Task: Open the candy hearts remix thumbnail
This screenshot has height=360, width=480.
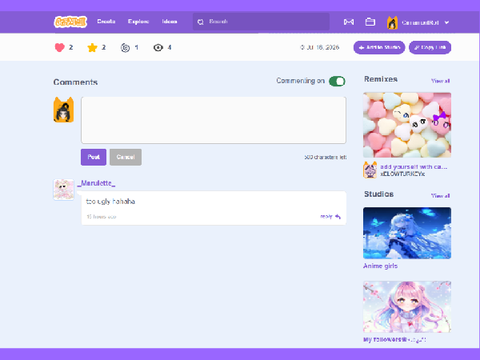Action: (x=407, y=125)
